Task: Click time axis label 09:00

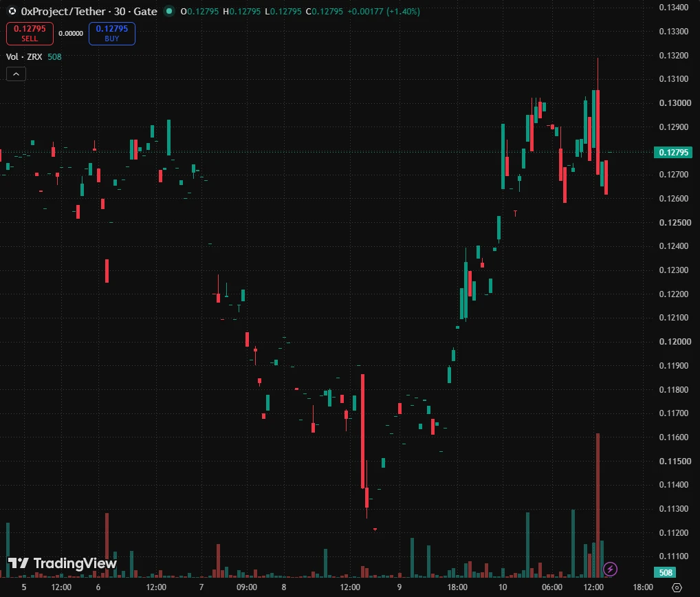Action: coord(246,587)
